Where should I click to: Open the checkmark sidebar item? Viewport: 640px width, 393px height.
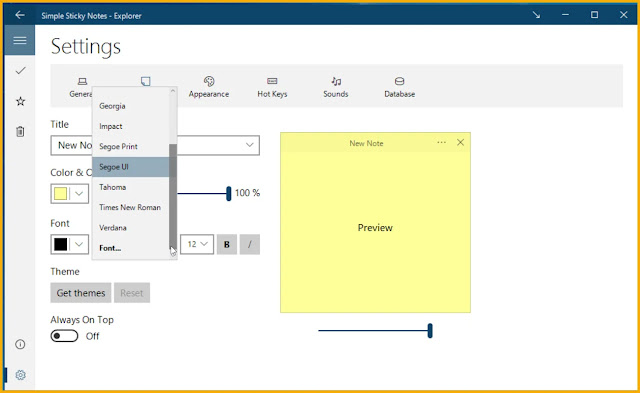pyautogui.click(x=20, y=71)
